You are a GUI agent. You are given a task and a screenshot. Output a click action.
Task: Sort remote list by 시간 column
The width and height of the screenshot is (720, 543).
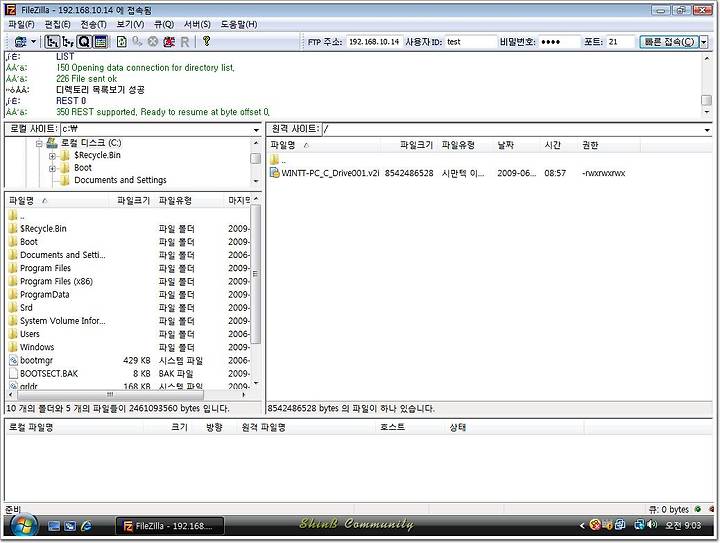tap(559, 146)
